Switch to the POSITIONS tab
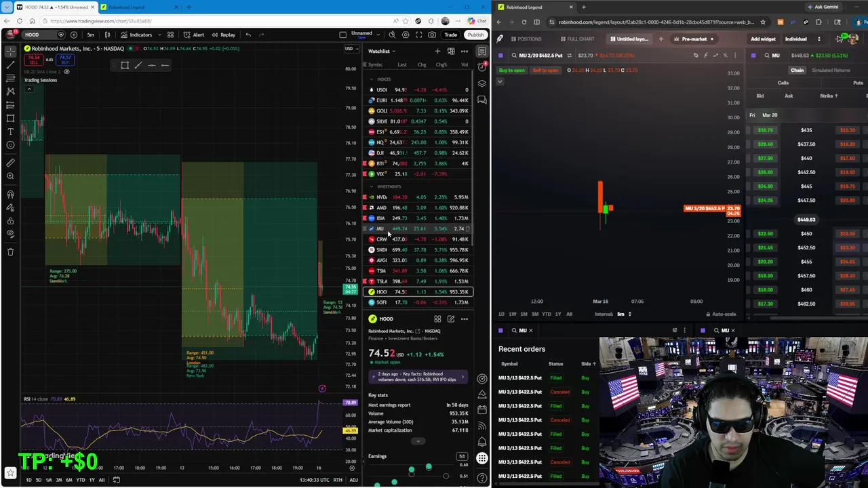Image resolution: width=868 pixels, height=488 pixels. click(526, 39)
